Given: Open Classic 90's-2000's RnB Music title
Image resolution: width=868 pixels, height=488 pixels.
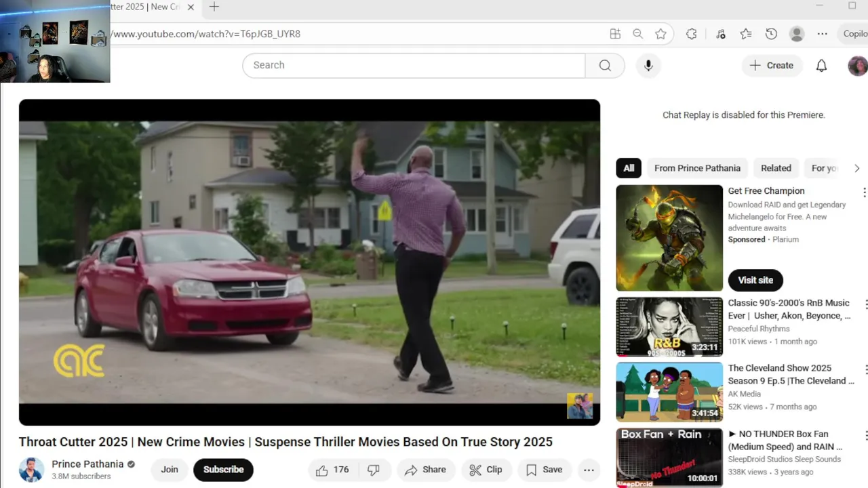Looking at the screenshot, I should [789, 309].
